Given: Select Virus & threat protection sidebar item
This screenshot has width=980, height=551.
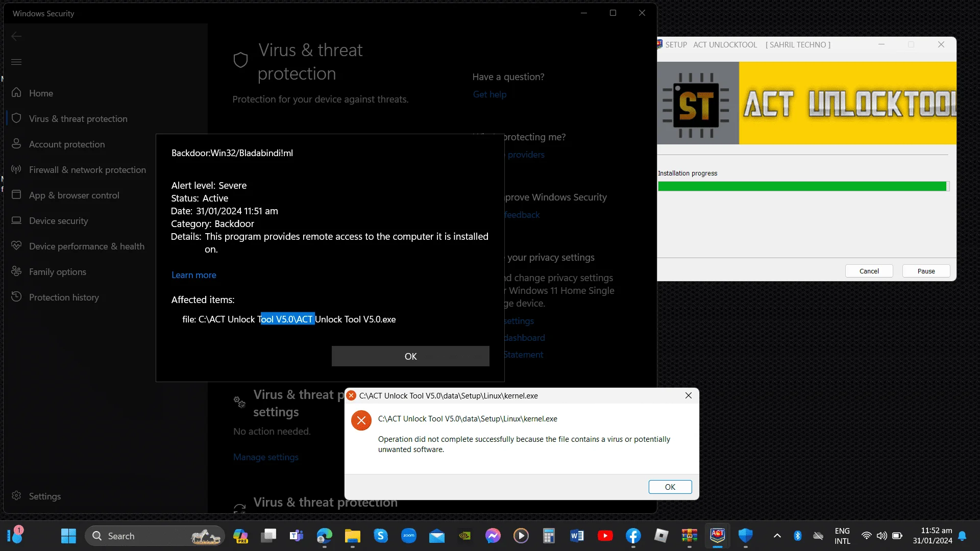Looking at the screenshot, I should (78, 118).
